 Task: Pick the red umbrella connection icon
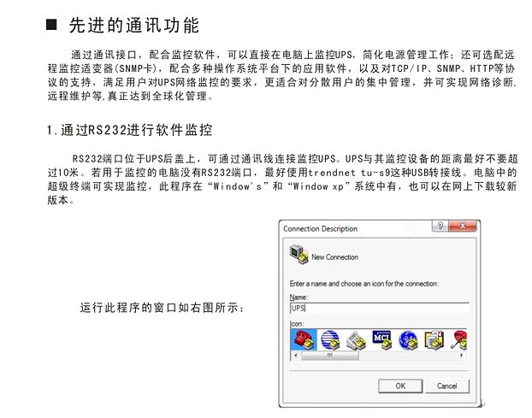pyautogui.click(x=458, y=340)
